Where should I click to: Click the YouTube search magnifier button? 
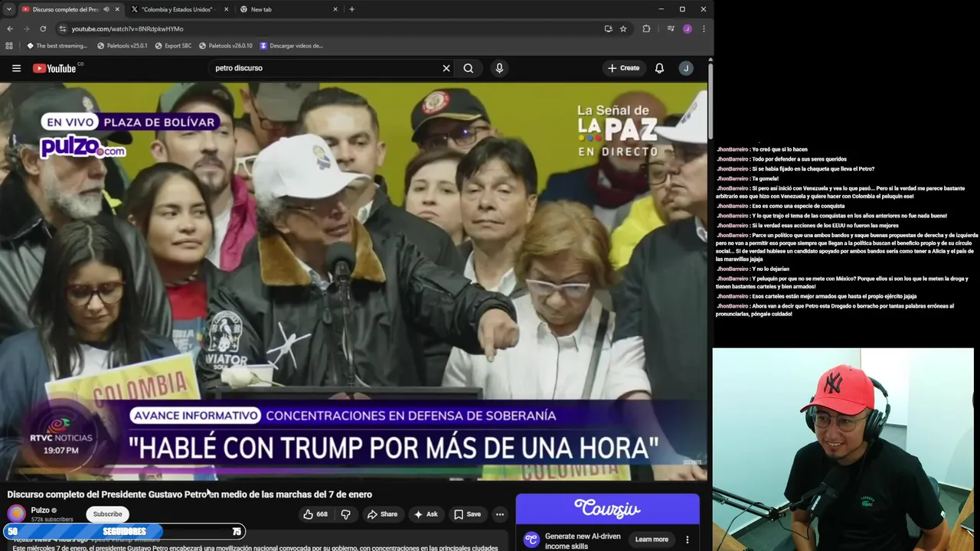pyautogui.click(x=469, y=68)
